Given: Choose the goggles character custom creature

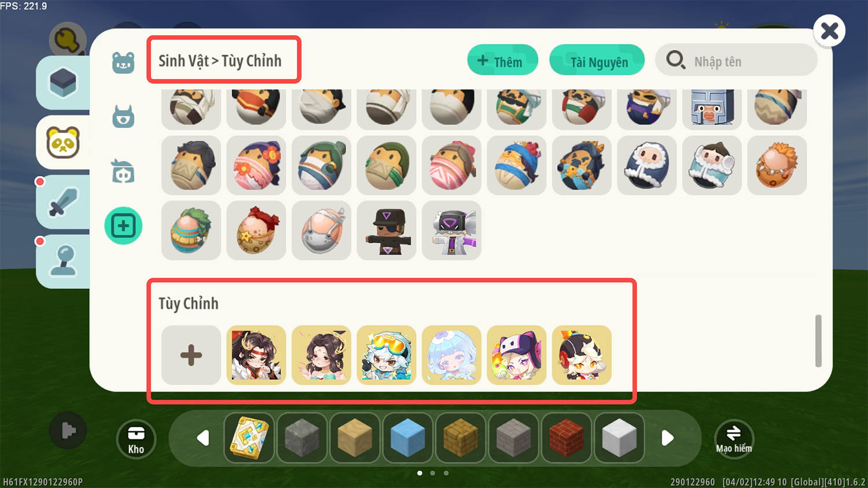Looking at the screenshot, I should point(387,355).
